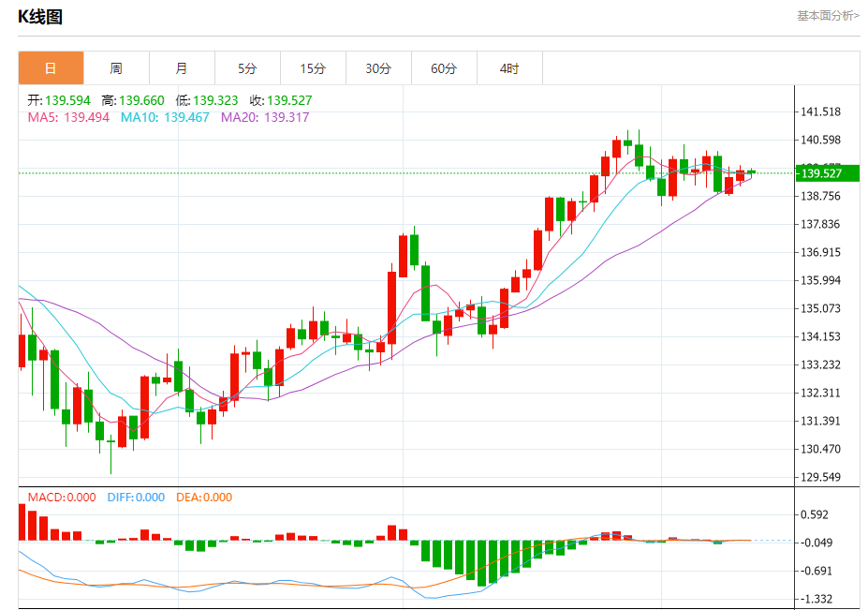Click the 141.518 price axis label
868x610 pixels.
(x=821, y=112)
